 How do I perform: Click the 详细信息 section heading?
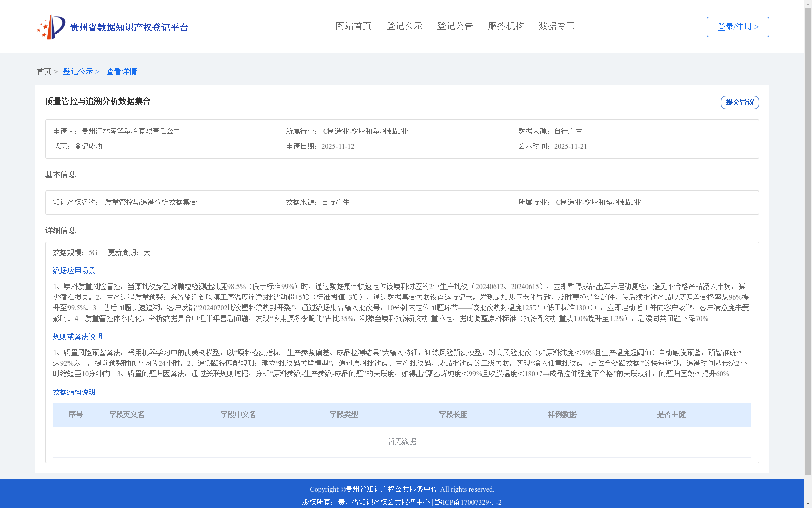click(x=60, y=230)
